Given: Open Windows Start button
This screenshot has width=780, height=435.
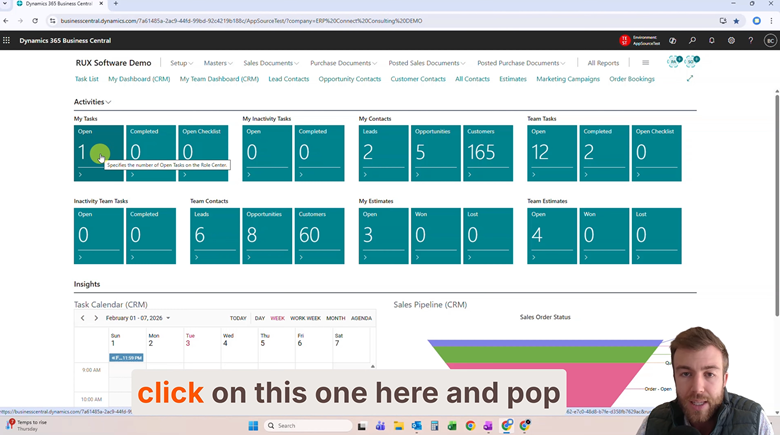Looking at the screenshot, I should 253,426.
